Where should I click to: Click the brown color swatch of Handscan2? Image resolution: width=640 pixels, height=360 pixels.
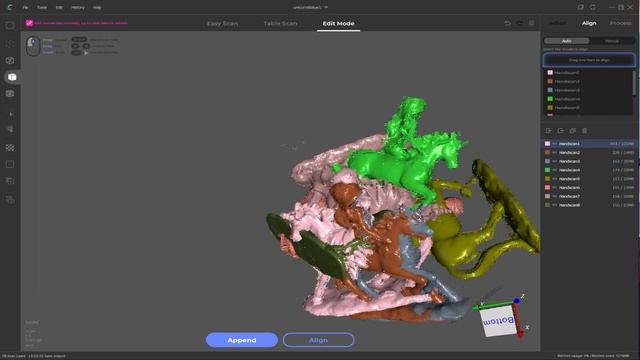pyautogui.click(x=547, y=152)
